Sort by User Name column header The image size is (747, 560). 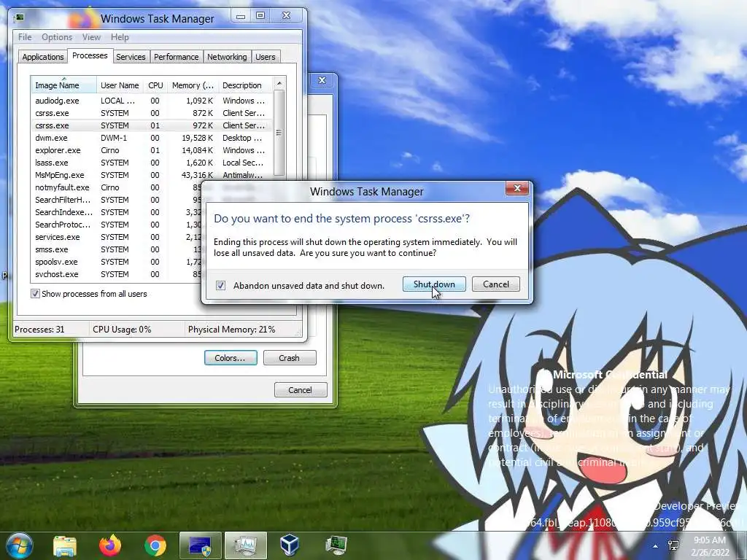tap(120, 85)
